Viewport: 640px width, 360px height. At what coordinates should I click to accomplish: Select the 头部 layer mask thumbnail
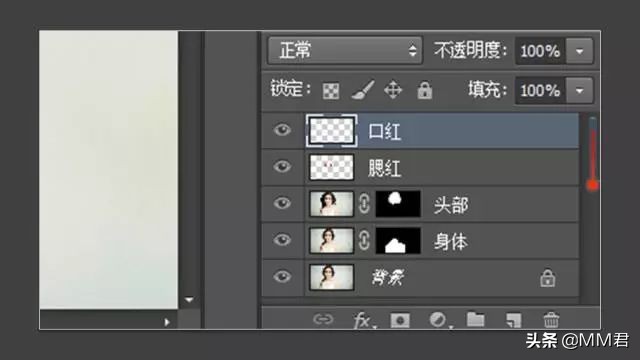[398, 204]
